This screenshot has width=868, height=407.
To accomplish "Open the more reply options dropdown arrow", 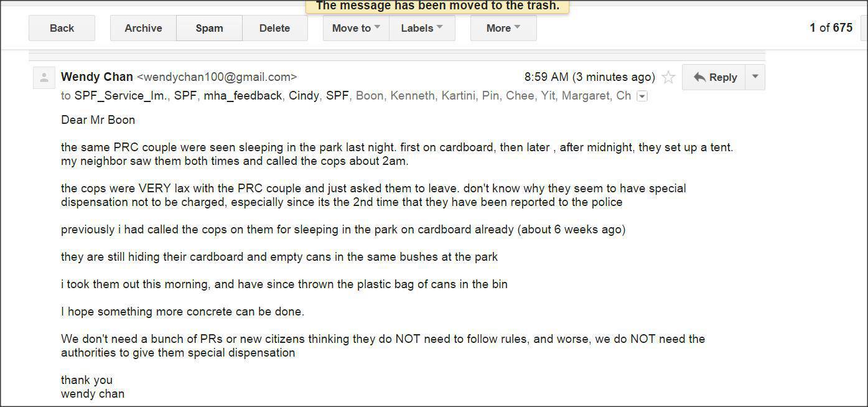I will click(x=755, y=77).
